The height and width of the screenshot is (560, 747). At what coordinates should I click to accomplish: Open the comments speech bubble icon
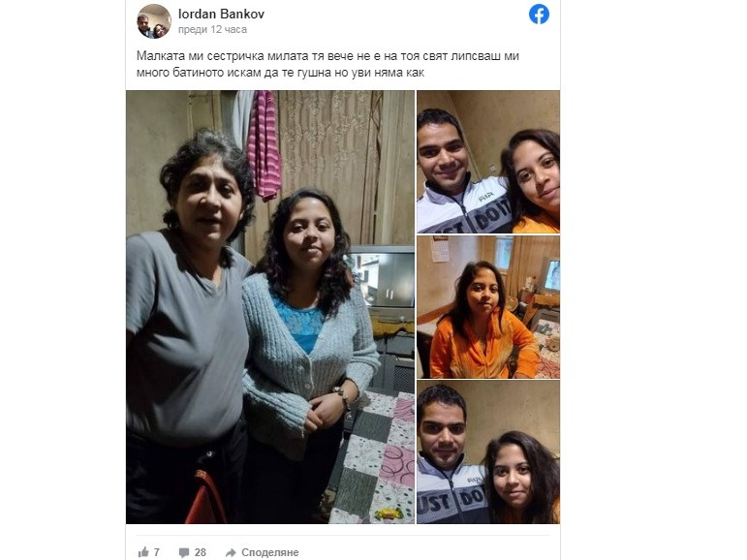[x=184, y=552]
